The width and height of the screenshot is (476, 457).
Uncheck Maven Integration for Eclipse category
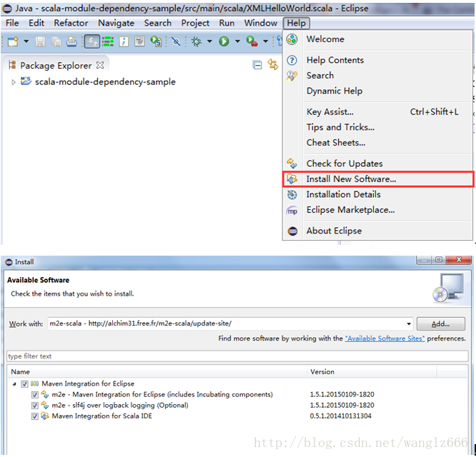point(24,384)
